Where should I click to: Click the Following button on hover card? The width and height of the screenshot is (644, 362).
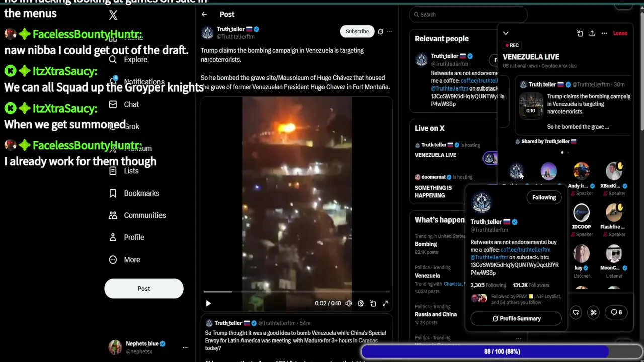[544, 197]
